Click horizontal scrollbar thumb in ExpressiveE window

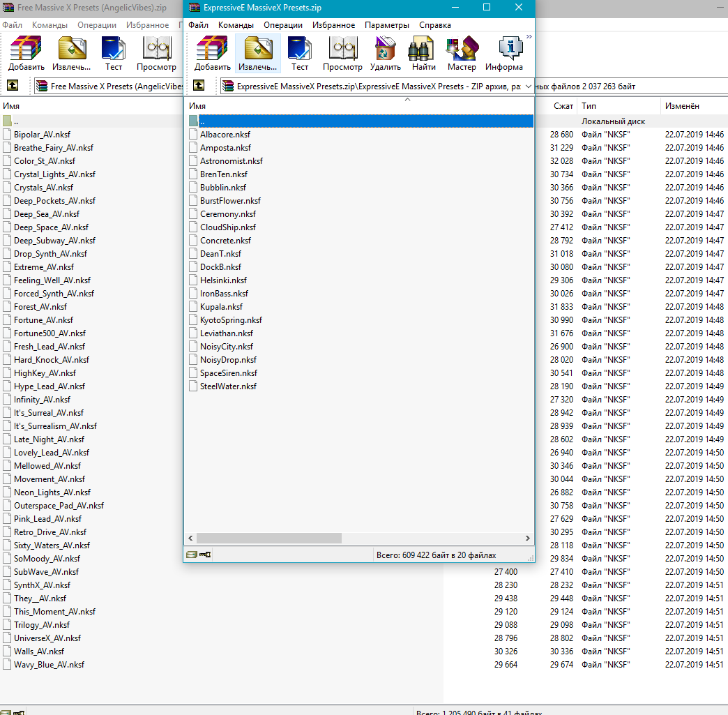[x=269, y=538]
